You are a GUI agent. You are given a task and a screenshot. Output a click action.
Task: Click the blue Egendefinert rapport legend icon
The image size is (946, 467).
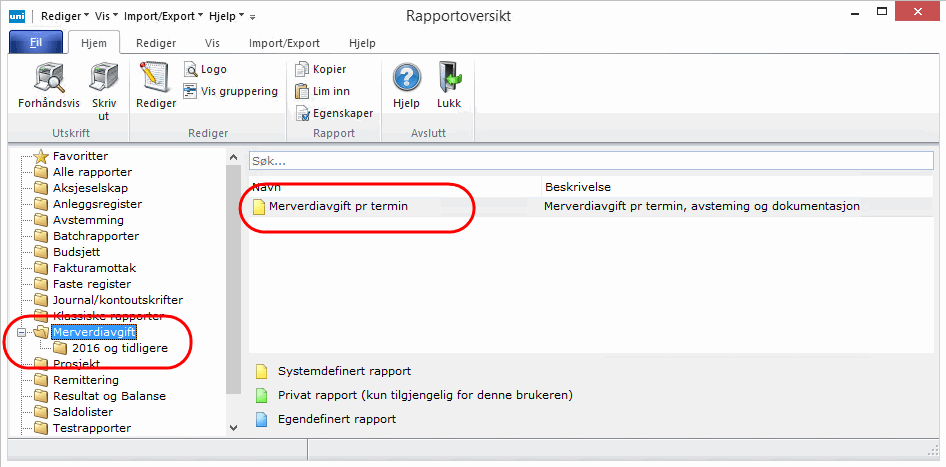[261, 419]
